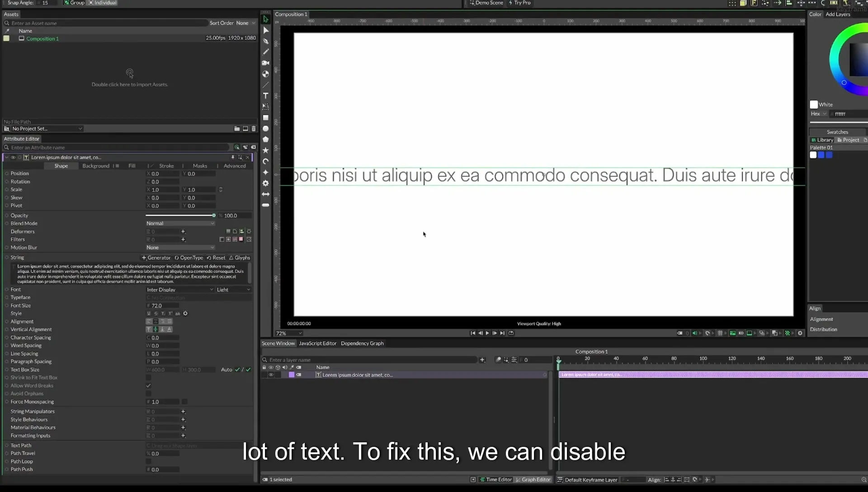Select the Arrow shape tool
Image resolution: width=868 pixels, height=492 pixels.
[265, 194]
